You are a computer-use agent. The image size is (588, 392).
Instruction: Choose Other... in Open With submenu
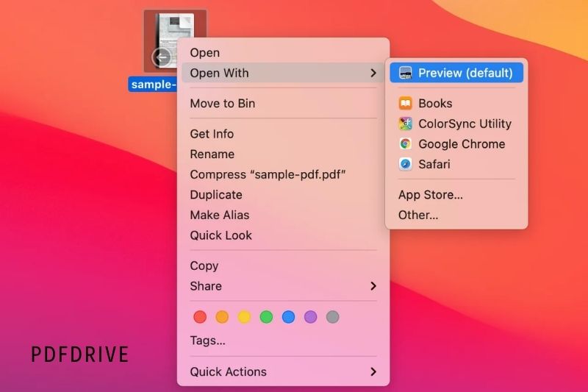click(456, 215)
